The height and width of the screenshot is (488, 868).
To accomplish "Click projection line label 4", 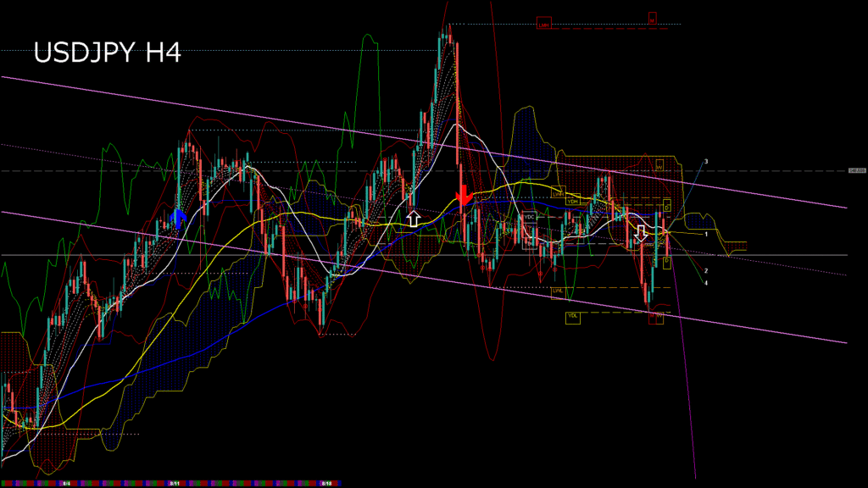I will pos(706,283).
